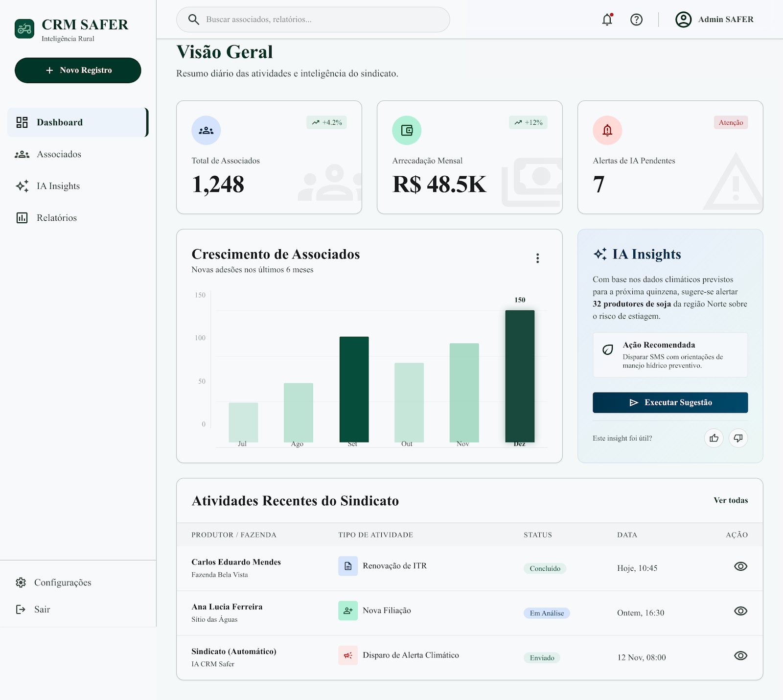Click the CRM SAFER tractor logo icon
Image resolution: width=783 pixels, height=700 pixels.
point(24,29)
